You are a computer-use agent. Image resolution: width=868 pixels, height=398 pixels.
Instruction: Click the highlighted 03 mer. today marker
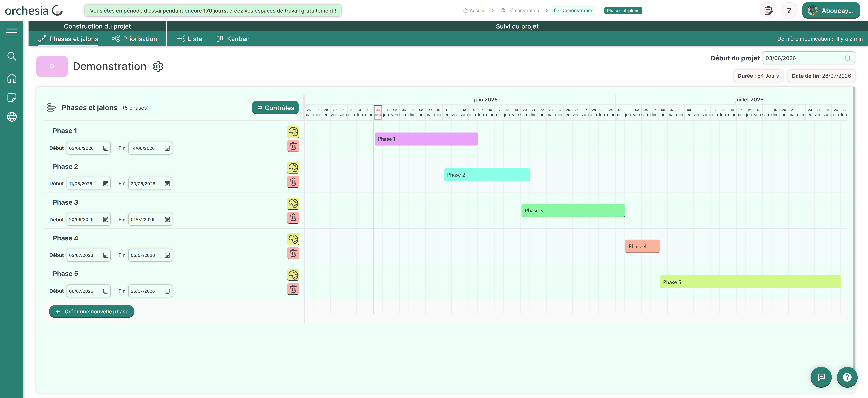point(378,113)
